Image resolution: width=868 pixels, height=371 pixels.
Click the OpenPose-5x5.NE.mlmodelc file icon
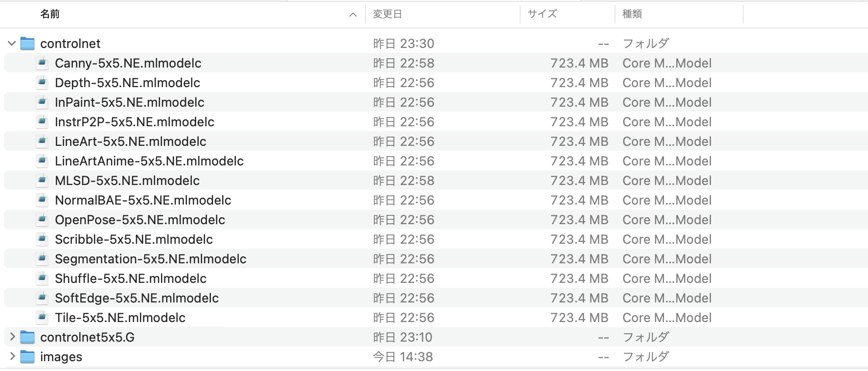click(x=43, y=219)
